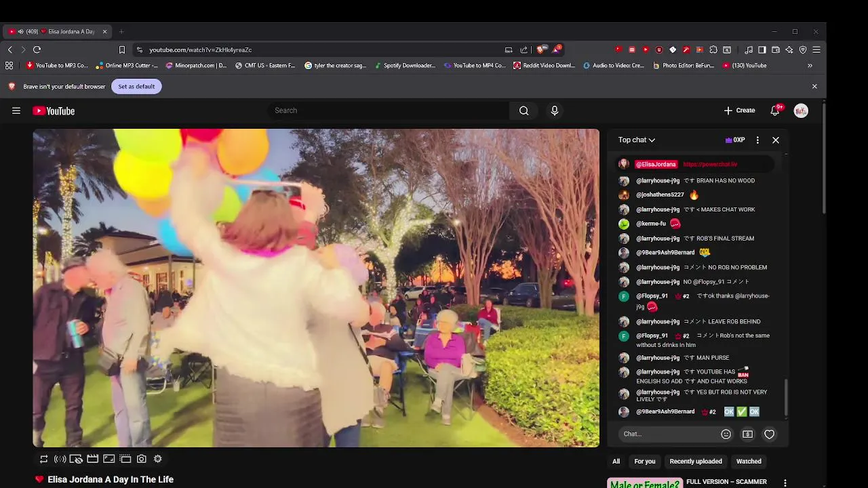Click the page vertical scrollbar
868x488 pixels.
coord(824,157)
